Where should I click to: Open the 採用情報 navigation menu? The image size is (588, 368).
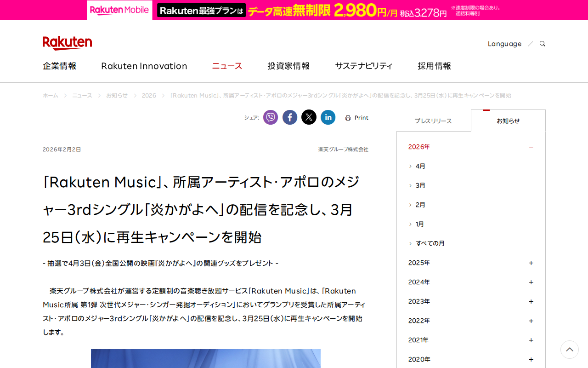tap(434, 66)
